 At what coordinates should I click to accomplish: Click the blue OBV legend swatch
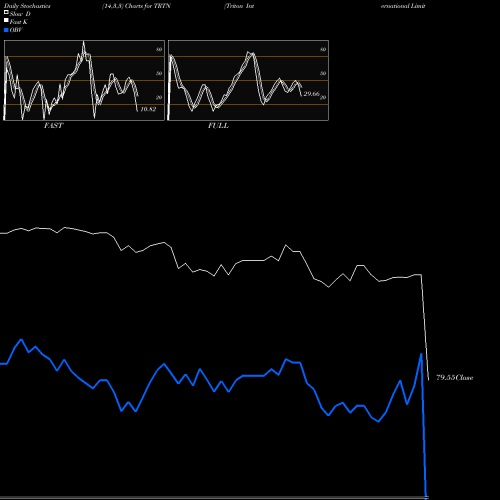(x=6, y=30)
